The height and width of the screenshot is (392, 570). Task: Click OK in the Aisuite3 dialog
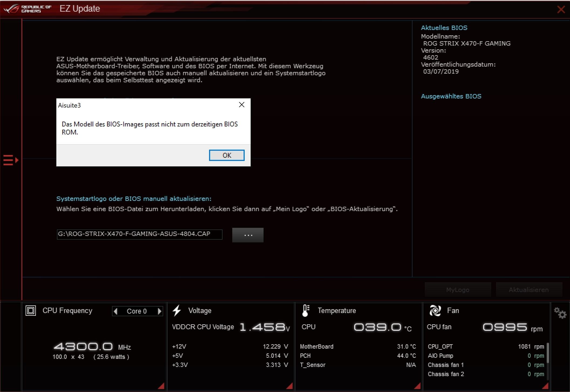tap(227, 155)
